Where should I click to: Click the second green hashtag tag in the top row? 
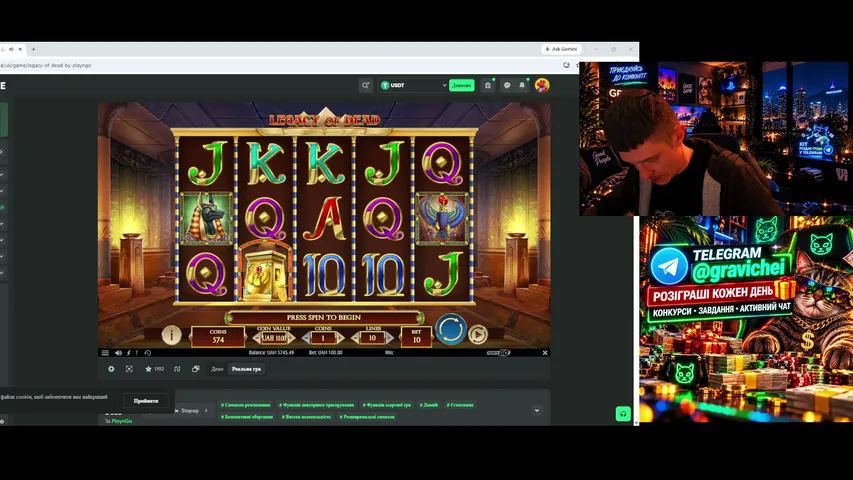coord(317,405)
